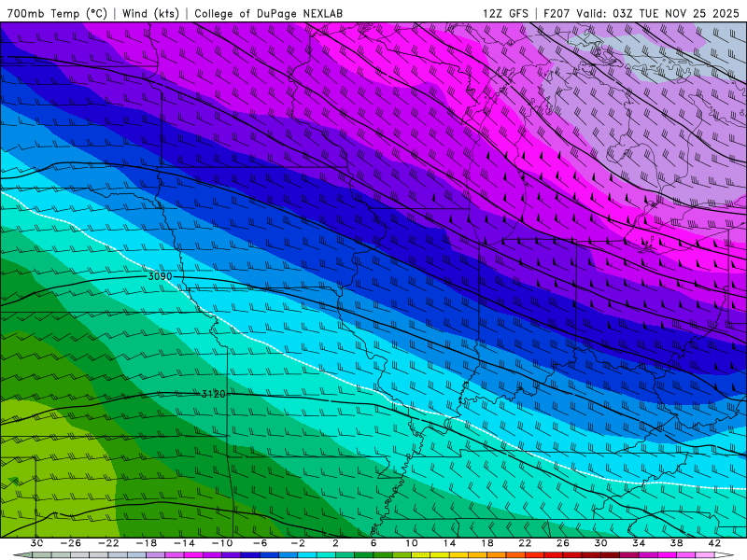Click the "3090" height contour label
This screenshot has width=747, height=560.
160,276
